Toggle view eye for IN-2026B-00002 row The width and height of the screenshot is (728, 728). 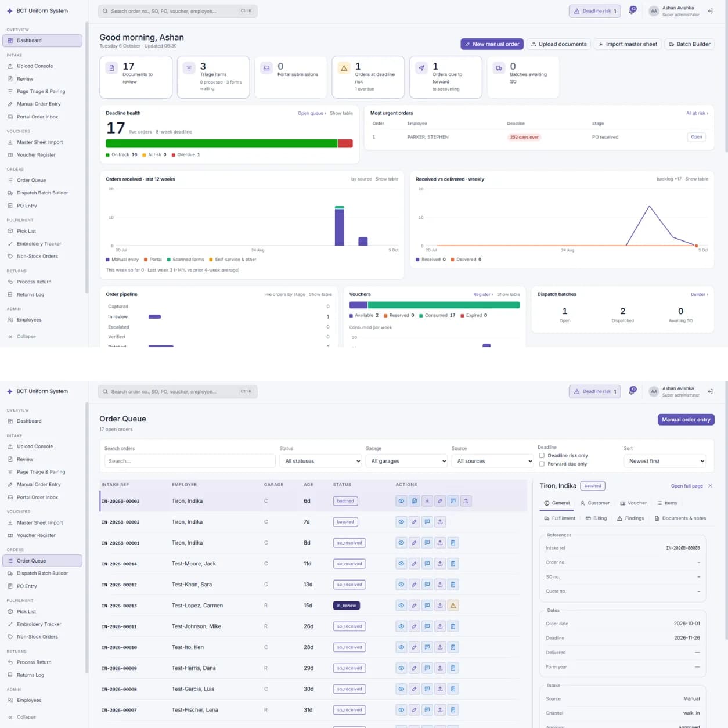point(401,521)
